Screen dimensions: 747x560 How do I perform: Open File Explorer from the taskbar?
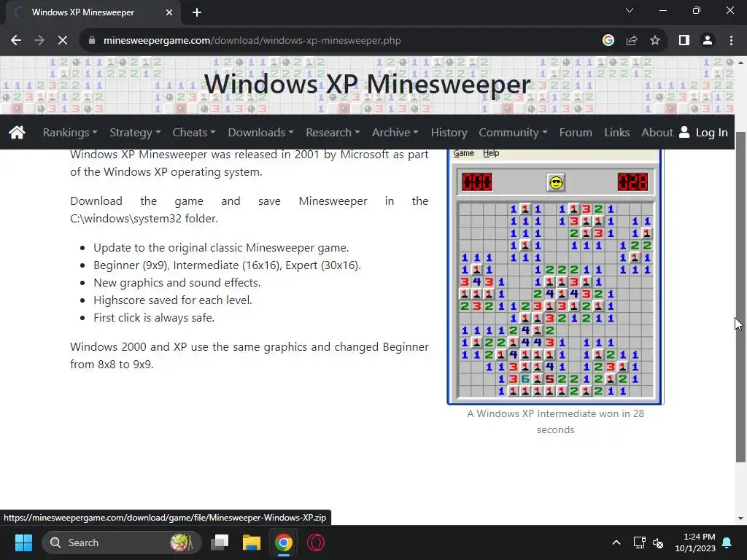(x=252, y=542)
